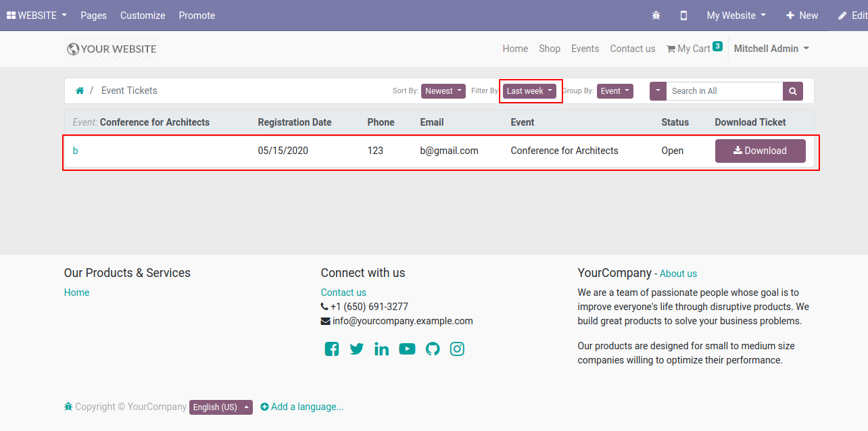
Task: Open the WEBSITE apps menu
Action: pos(37,15)
